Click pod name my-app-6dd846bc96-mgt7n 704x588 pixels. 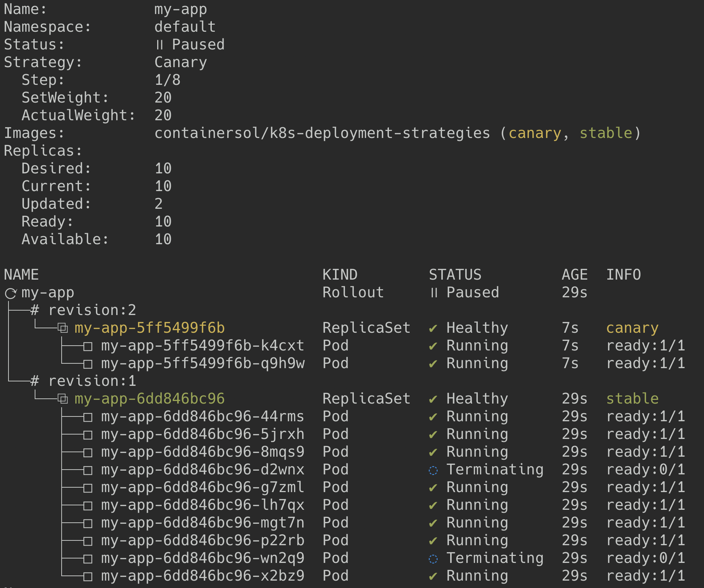pyautogui.click(x=203, y=523)
